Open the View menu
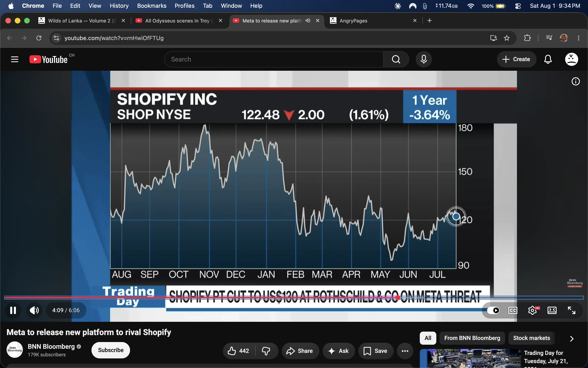 [95, 6]
